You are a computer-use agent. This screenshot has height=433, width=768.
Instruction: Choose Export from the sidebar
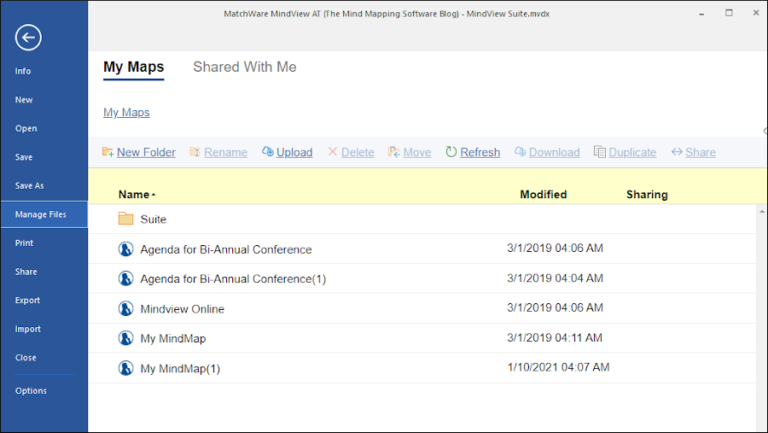28,300
